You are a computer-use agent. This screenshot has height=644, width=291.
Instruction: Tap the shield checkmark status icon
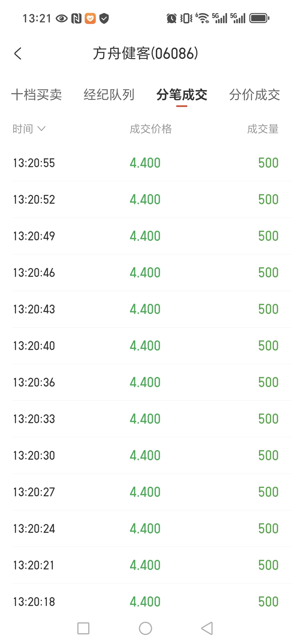coord(104,18)
